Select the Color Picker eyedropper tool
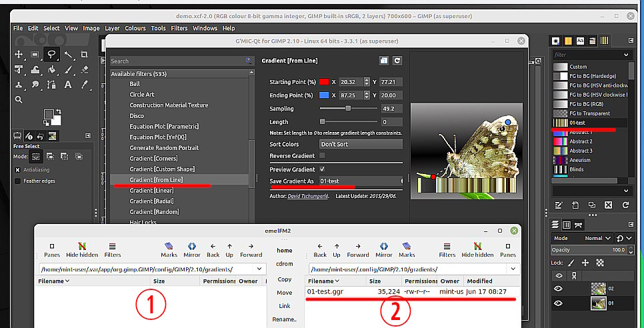This screenshot has height=328, width=644. click(85, 85)
